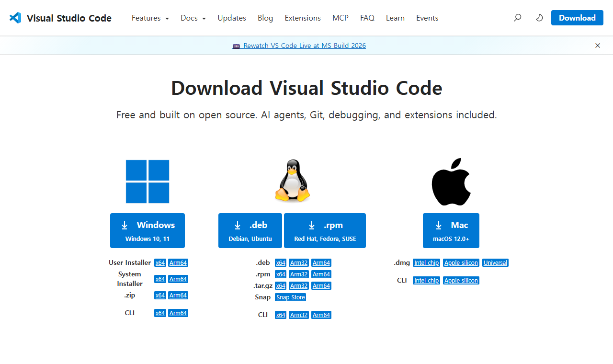
Task: Download Mac CLI for Intel chip
Action: [x=427, y=281]
